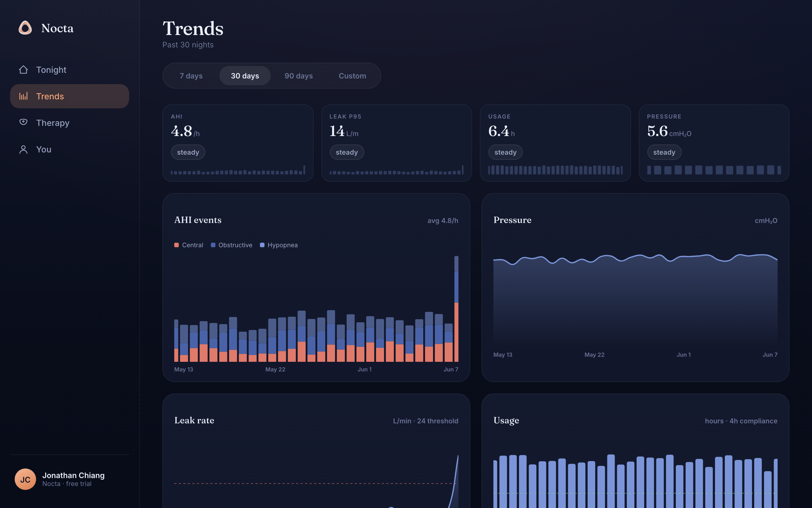
Task: Select the 7 days range
Action: coord(191,76)
